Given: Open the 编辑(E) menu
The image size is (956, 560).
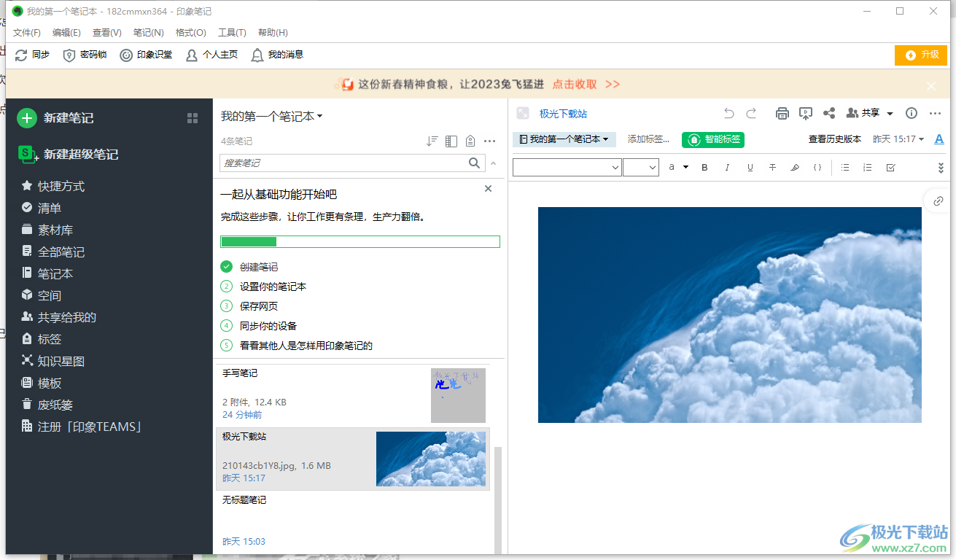Looking at the screenshot, I should coord(66,33).
